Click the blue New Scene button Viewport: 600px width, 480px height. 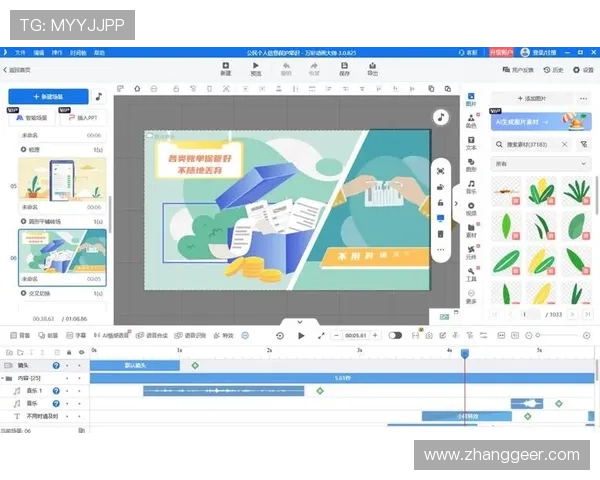pyautogui.click(x=48, y=97)
